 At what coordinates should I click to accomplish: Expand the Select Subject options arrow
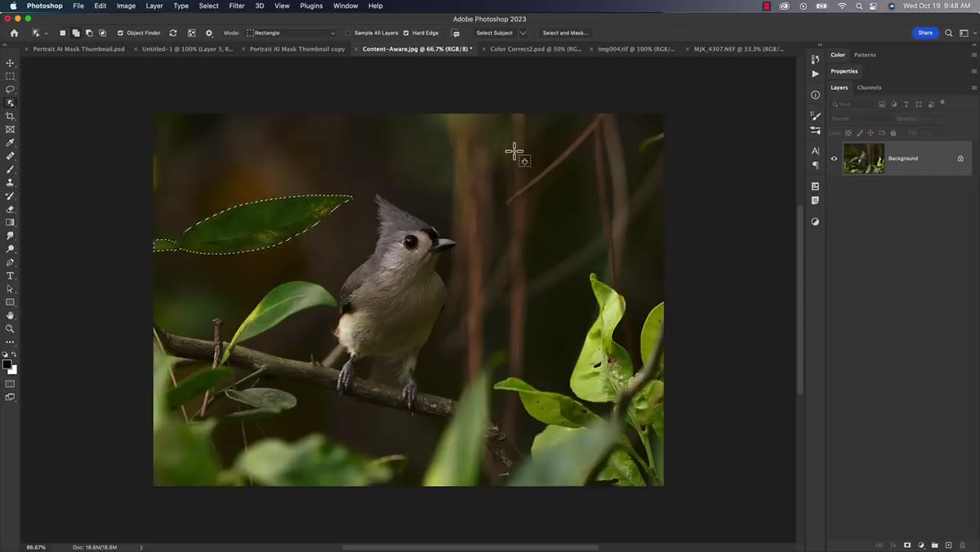523,33
